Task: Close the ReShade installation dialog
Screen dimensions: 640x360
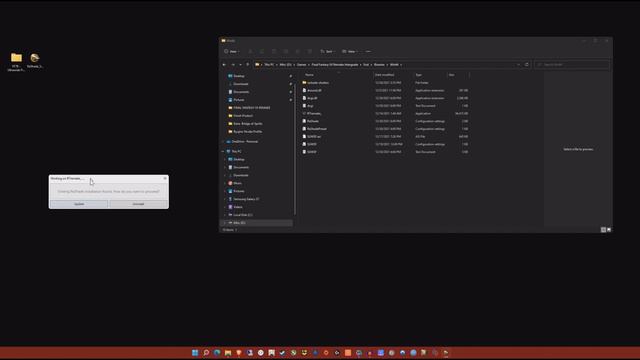Action: pyautogui.click(x=165, y=178)
